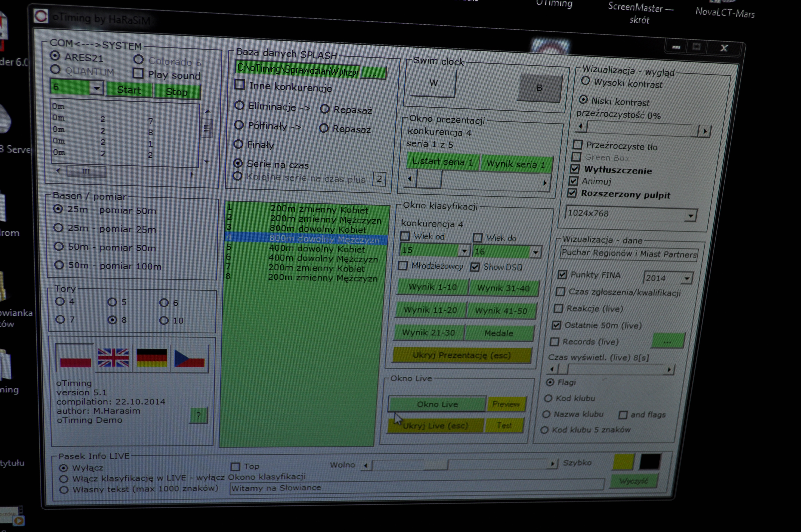Open the question mark help button
Image resolution: width=801 pixels, height=532 pixels.
(x=198, y=415)
